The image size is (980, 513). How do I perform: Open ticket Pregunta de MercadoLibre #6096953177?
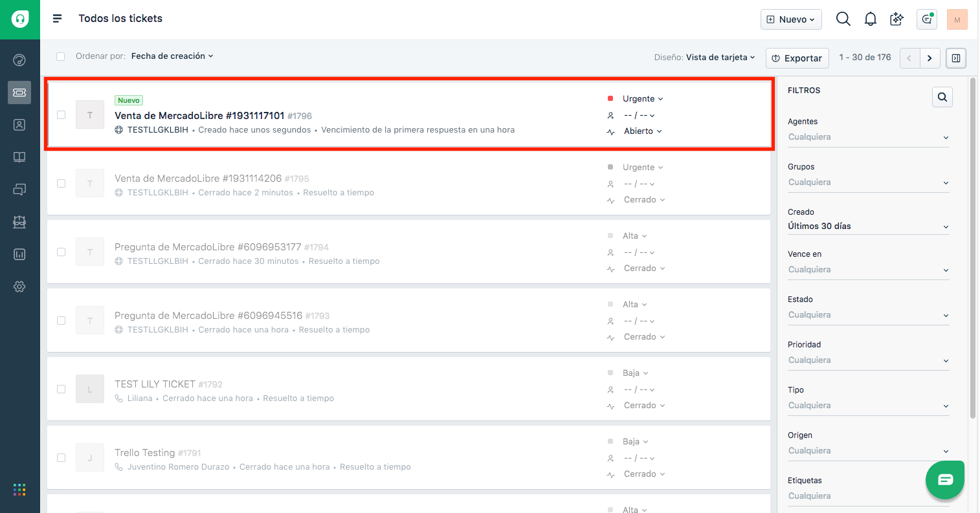(208, 247)
